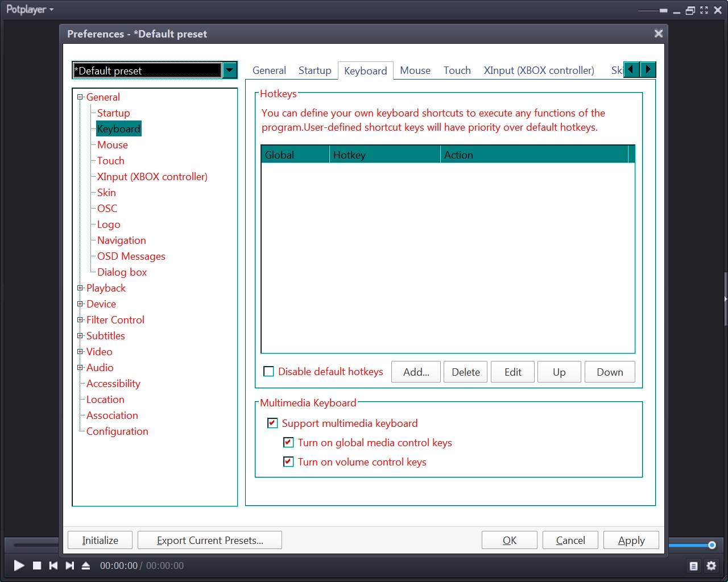The image size is (728, 582).
Task: Expand the Video tree node
Action: 80,352
